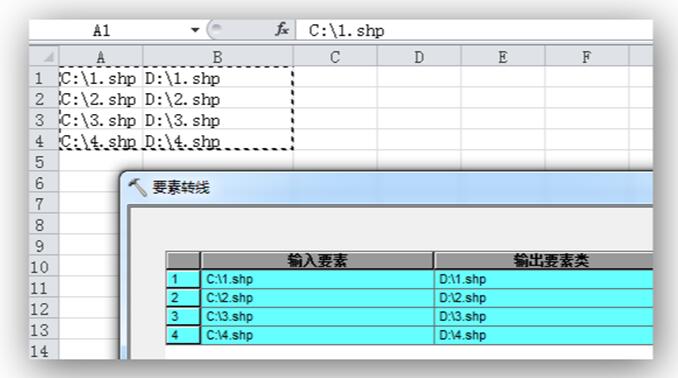The width and height of the screenshot is (678, 378).
Task: Click empty cell E3 in spreadsheet
Action: (502, 120)
